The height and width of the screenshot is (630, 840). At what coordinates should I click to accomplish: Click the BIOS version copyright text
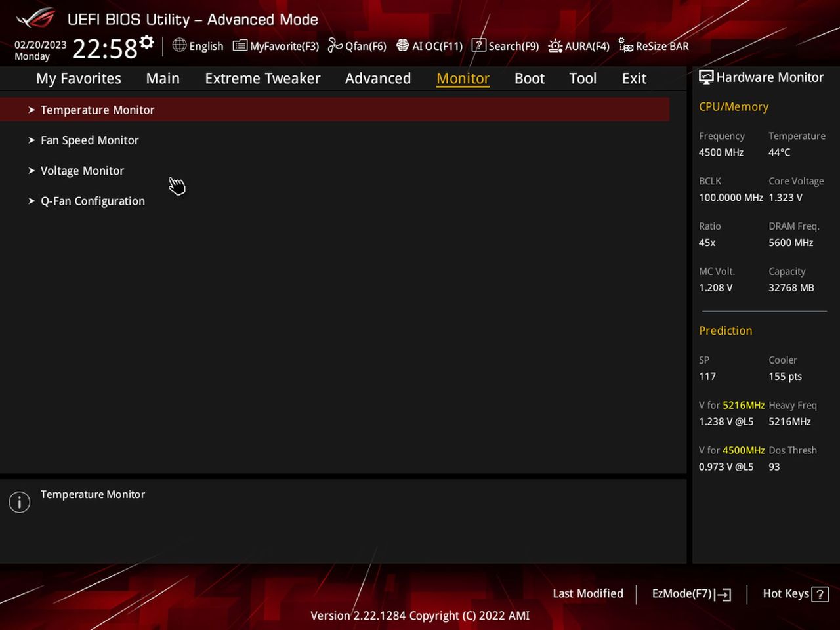420,616
